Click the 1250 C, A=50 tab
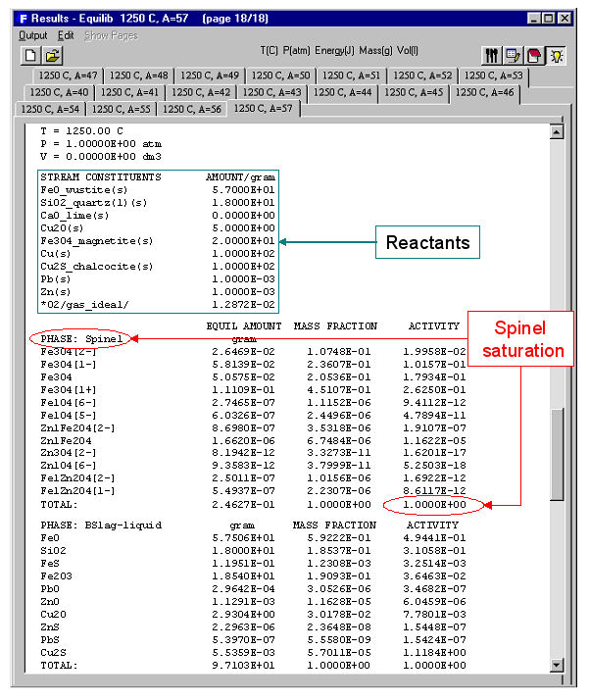Image resolution: width=589 pixels, height=700 pixels. 281,75
